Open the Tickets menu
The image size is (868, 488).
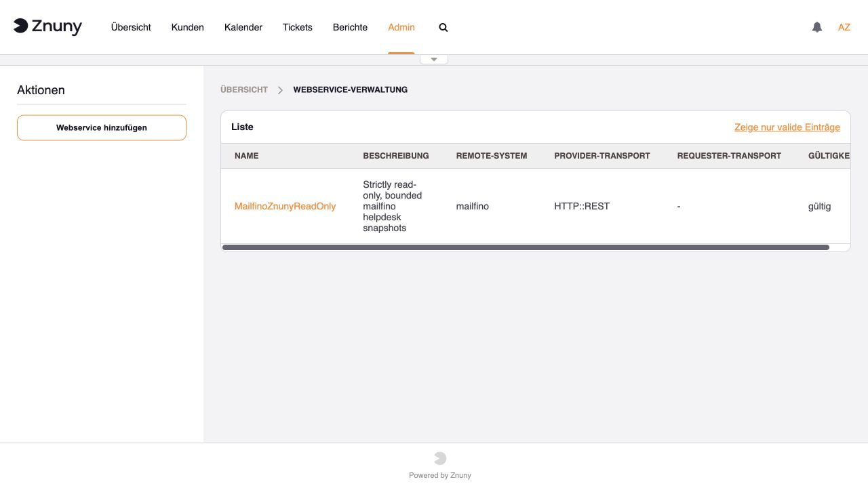[298, 27]
